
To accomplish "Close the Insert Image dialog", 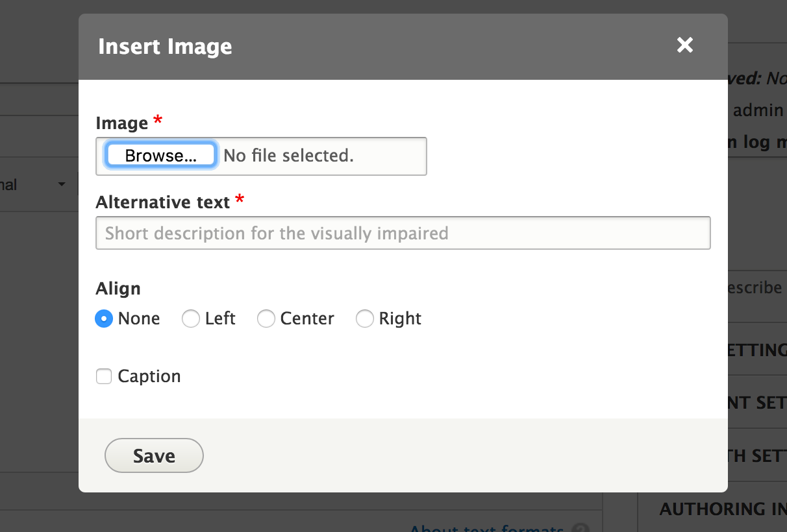I will [x=684, y=45].
